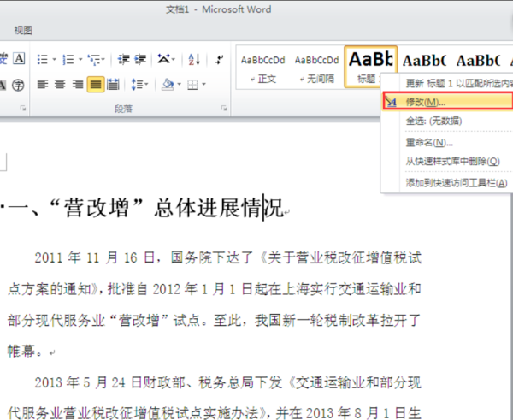
Task: Click the multilevel list icon
Action: (94, 60)
